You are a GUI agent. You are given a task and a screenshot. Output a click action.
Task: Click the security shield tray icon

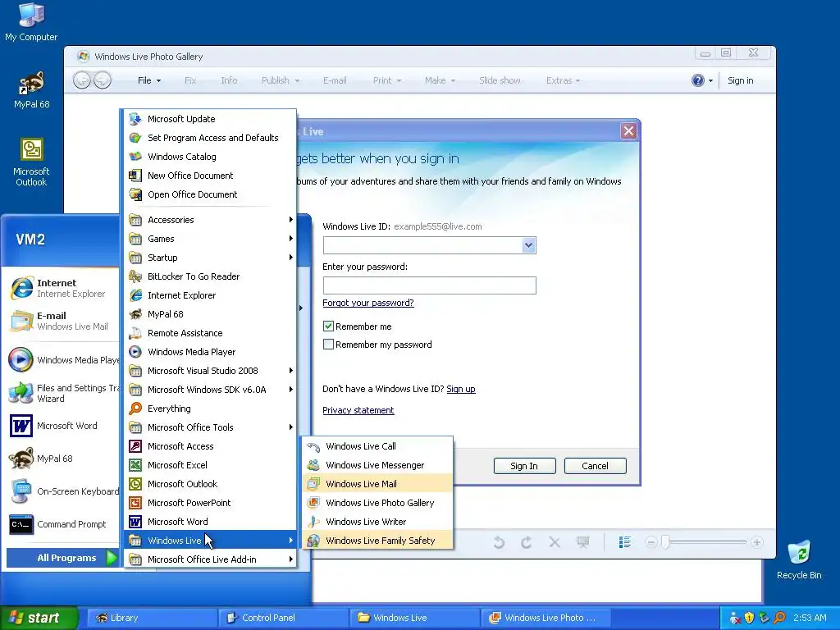tap(749, 618)
